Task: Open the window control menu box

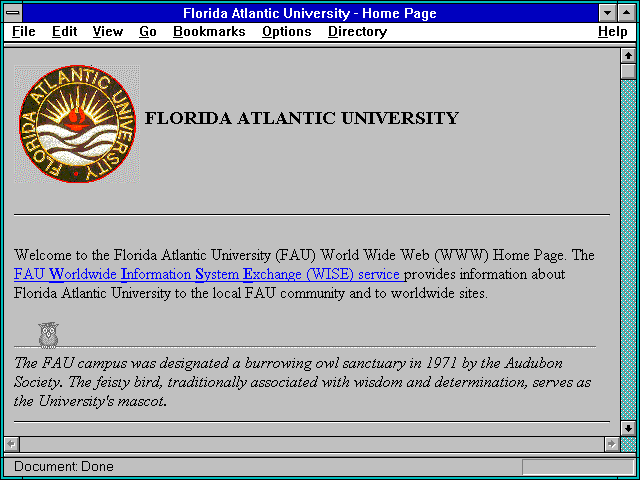Action: 13,13
